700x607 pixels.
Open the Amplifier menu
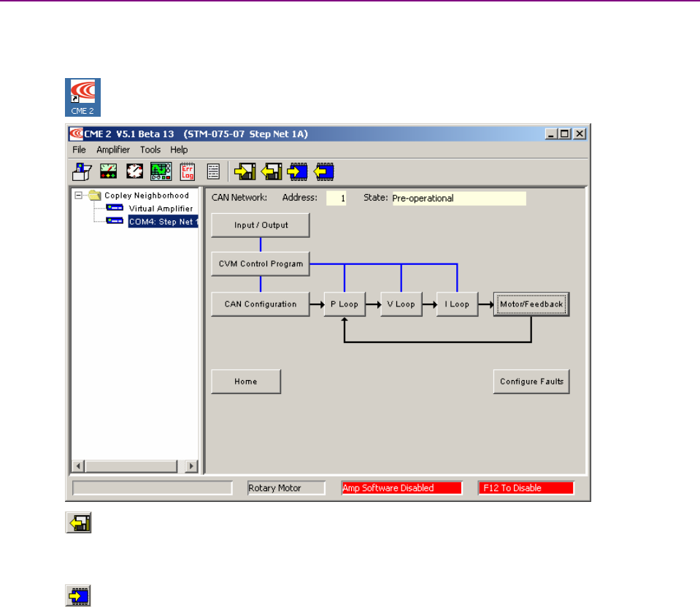click(x=113, y=150)
